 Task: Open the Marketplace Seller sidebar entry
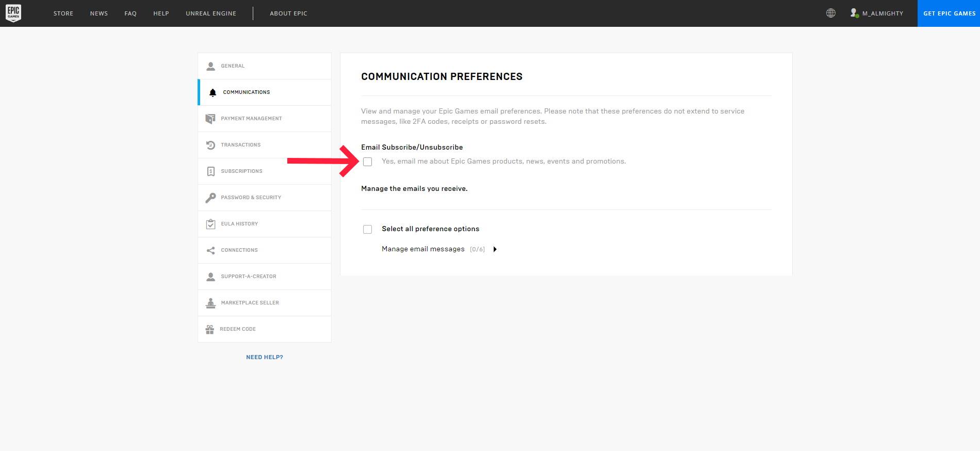(250, 303)
